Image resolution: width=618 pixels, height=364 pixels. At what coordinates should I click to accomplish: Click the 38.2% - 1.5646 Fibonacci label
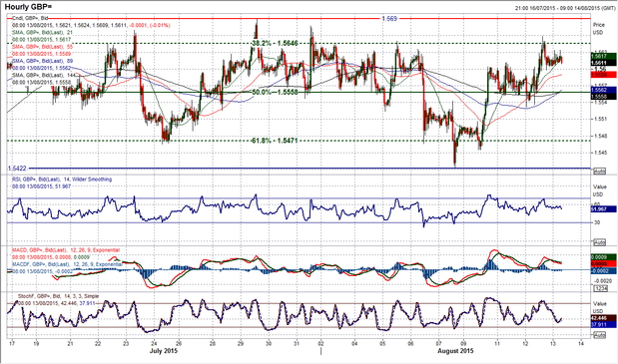click(x=275, y=43)
